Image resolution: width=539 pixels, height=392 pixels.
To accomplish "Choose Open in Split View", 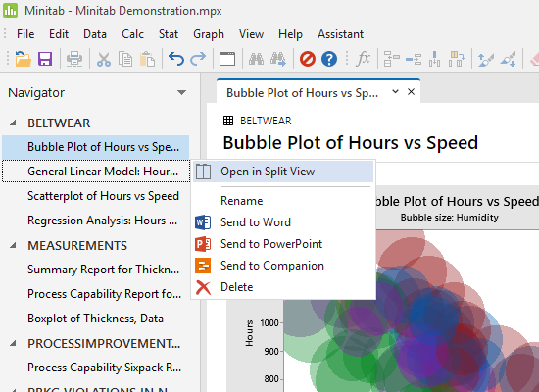I will pos(283,171).
